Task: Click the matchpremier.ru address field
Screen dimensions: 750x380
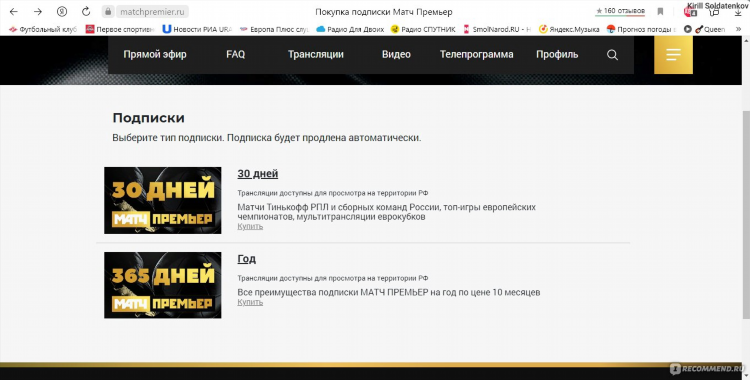Action: (x=152, y=11)
